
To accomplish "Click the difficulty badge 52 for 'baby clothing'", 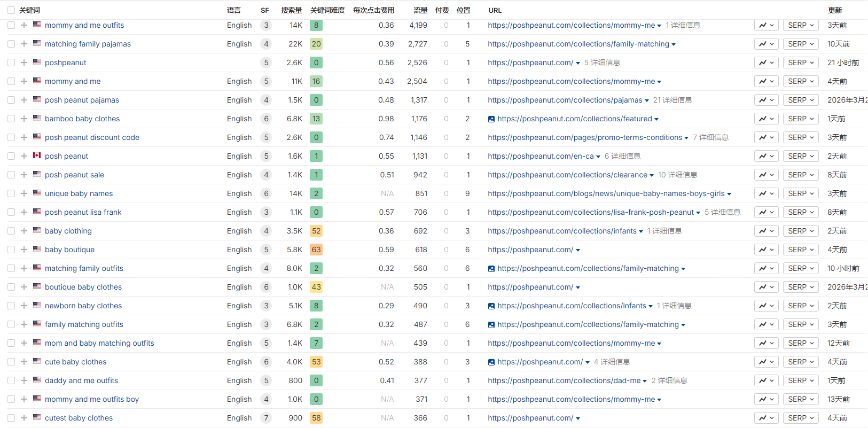I will coord(316,231).
